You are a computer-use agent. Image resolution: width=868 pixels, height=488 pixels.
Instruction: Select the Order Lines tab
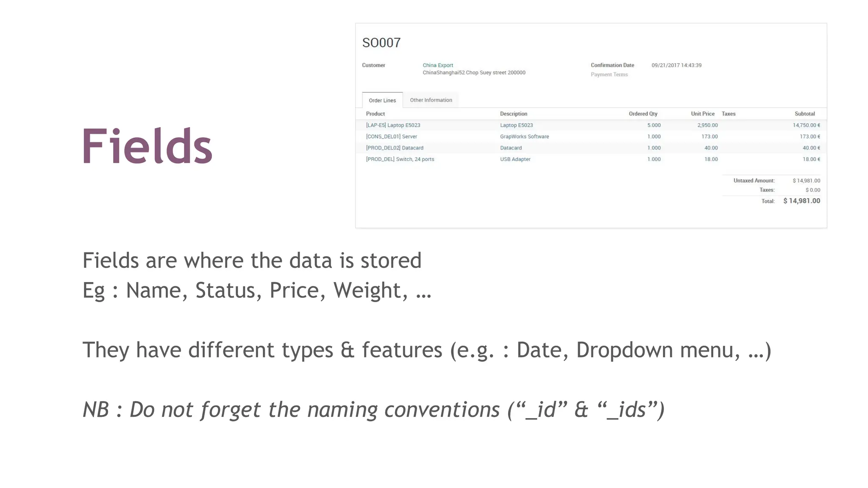[382, 100]
